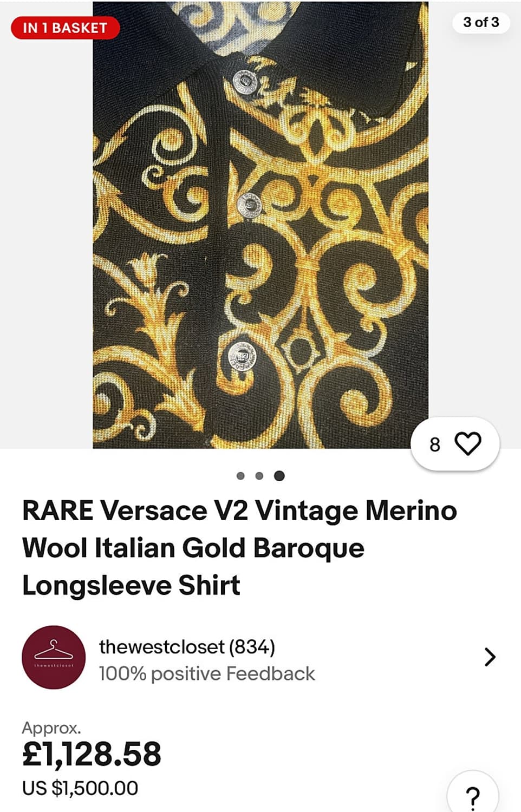Tap the heart watchlist icon
The height and width of the screenshot is (812, 521).
point(468,444)
